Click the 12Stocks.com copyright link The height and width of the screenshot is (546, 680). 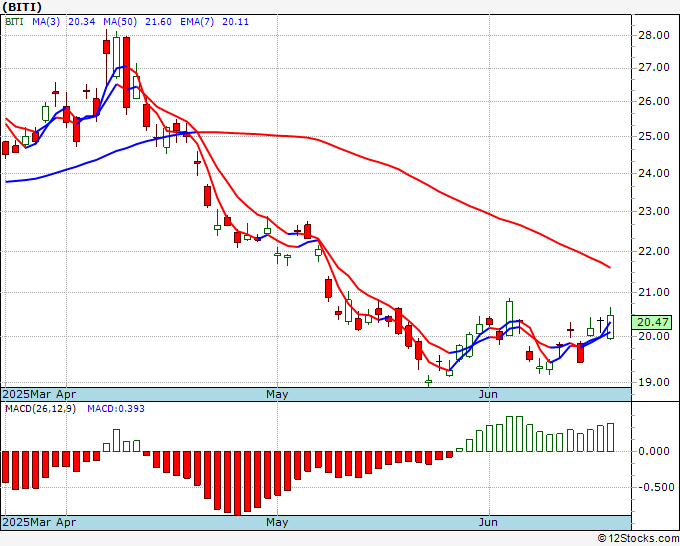coord(639,539)
